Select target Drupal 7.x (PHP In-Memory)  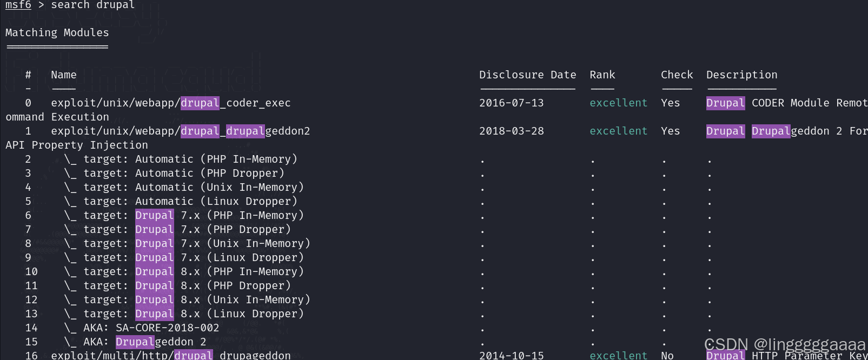click(x=184, y=216)
